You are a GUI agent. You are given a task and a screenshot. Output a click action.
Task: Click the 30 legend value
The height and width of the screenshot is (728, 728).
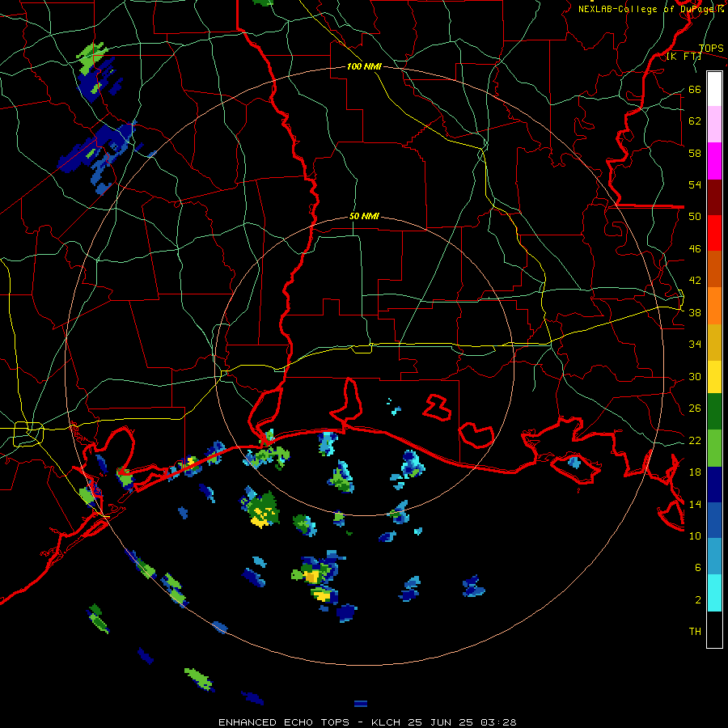point(695,376)
